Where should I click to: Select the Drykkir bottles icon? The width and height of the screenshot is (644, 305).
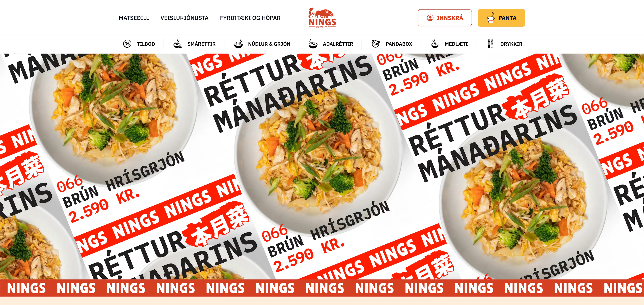click(x=491, y=44)
